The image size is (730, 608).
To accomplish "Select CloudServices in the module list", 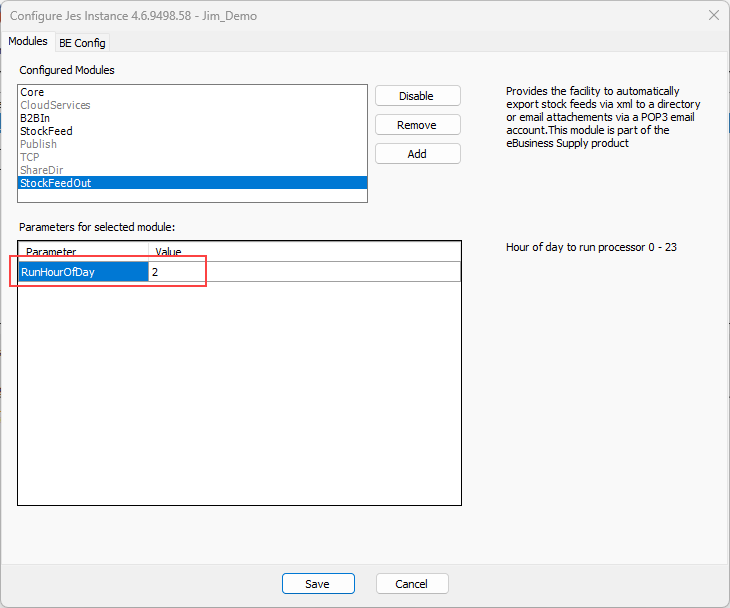I will [55, 105].
